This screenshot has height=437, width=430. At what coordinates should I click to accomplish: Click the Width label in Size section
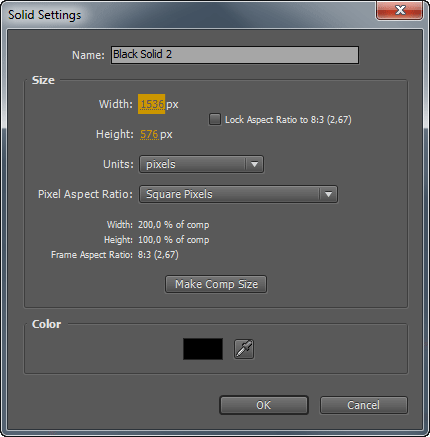pos(116,104)
